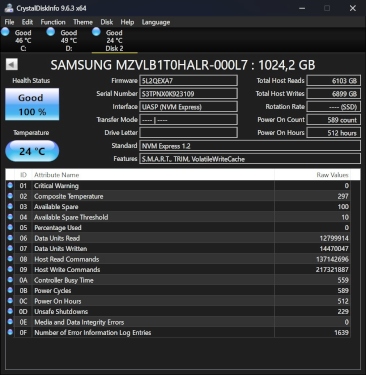This screenshot has width=366, height=375.
Task: Click status dot for Data Units Written
Action: pyautogui.click(x=10, y=248)
